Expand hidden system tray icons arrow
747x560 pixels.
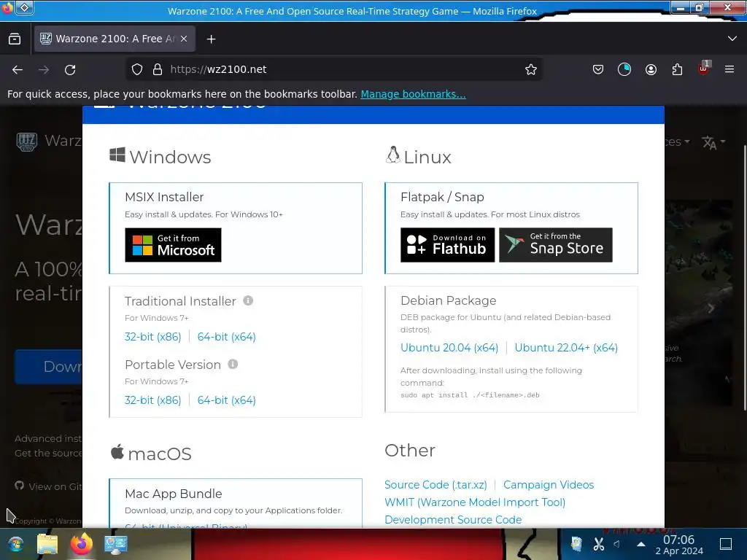click(x=641, y=544)
